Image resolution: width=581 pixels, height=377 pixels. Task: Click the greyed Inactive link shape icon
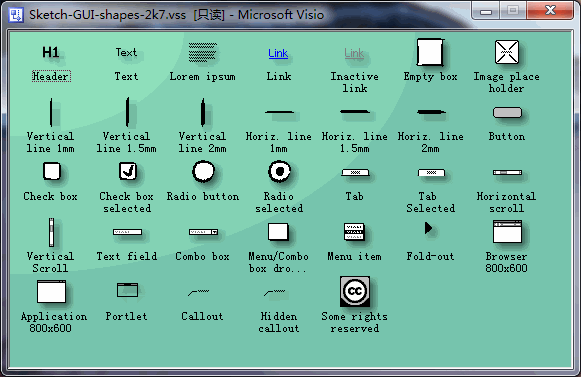coord(354,53)
